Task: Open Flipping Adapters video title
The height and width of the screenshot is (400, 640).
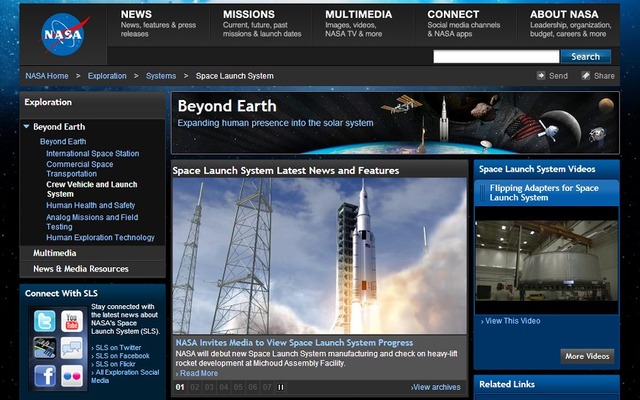Action: click(544, 193)
